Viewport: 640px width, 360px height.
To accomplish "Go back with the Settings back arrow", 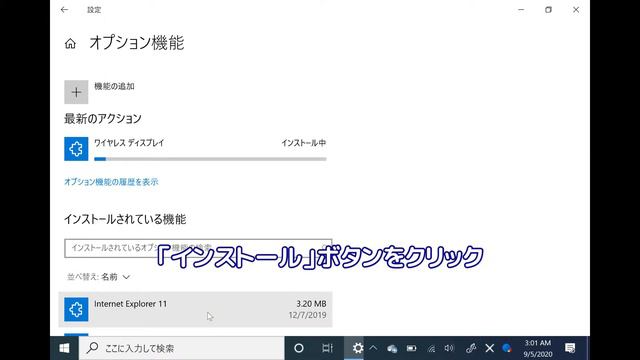I will coord(64,9).
